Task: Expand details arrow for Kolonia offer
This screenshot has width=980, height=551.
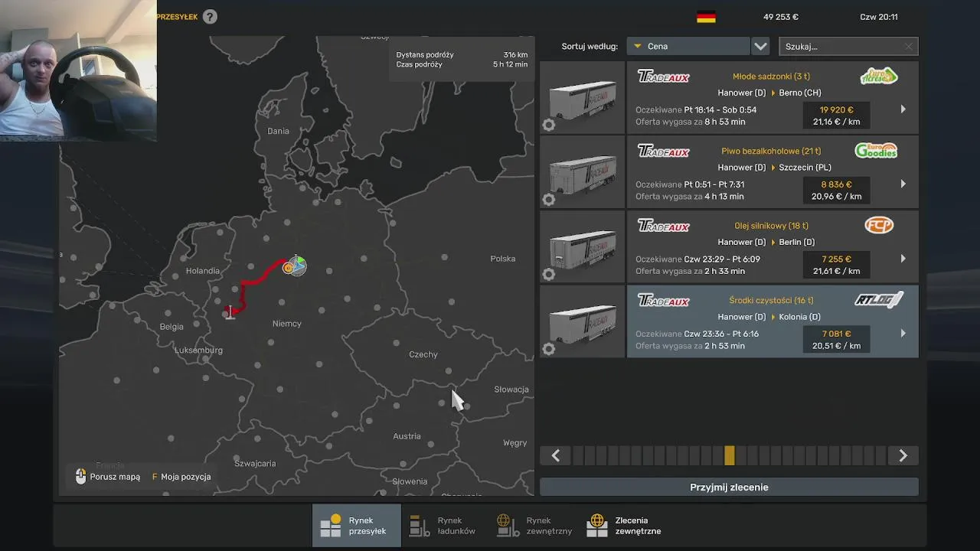Action: coord(903,333)
